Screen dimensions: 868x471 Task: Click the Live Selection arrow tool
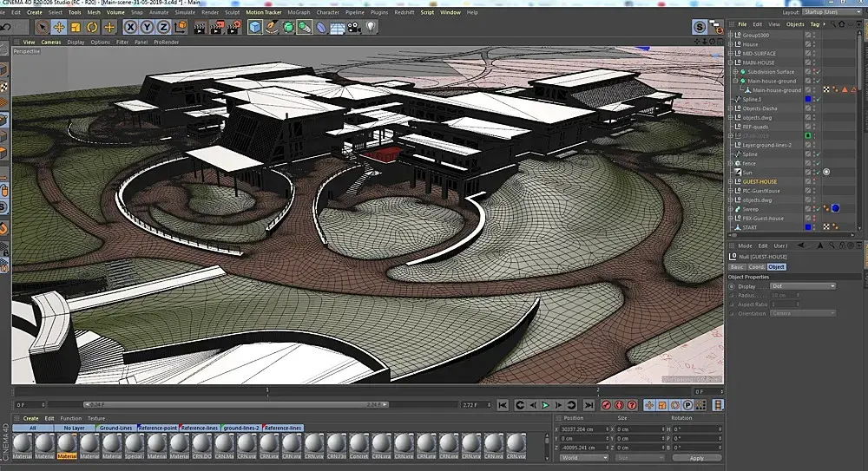click(42, 27)
